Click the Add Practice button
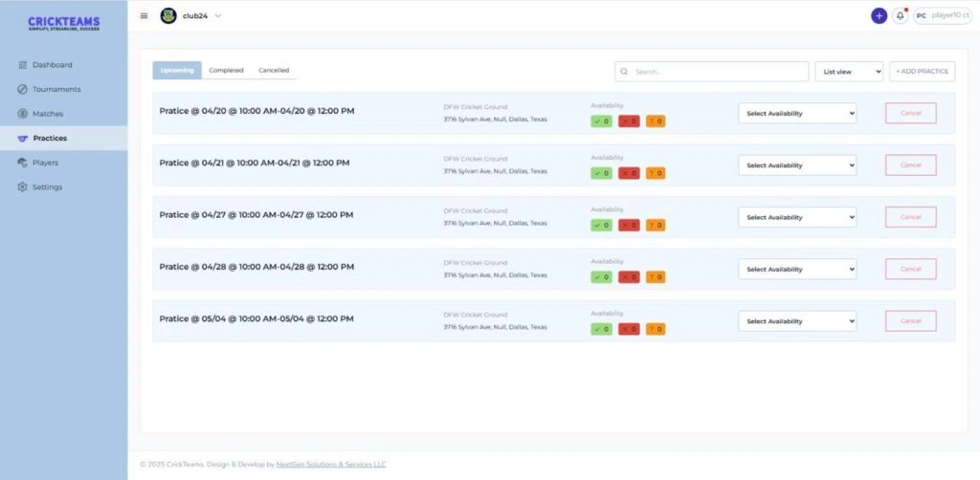 coord(922,72)
